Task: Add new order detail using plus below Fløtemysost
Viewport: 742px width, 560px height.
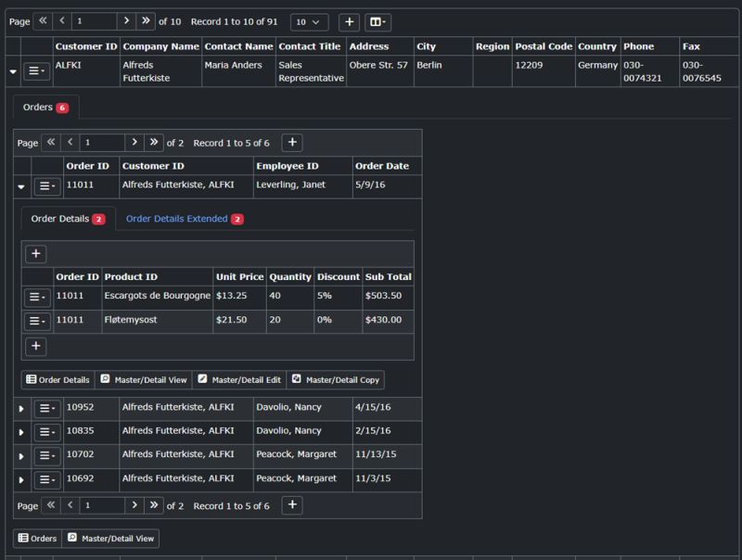Action: pyautogui.click(x=36, y=346)
